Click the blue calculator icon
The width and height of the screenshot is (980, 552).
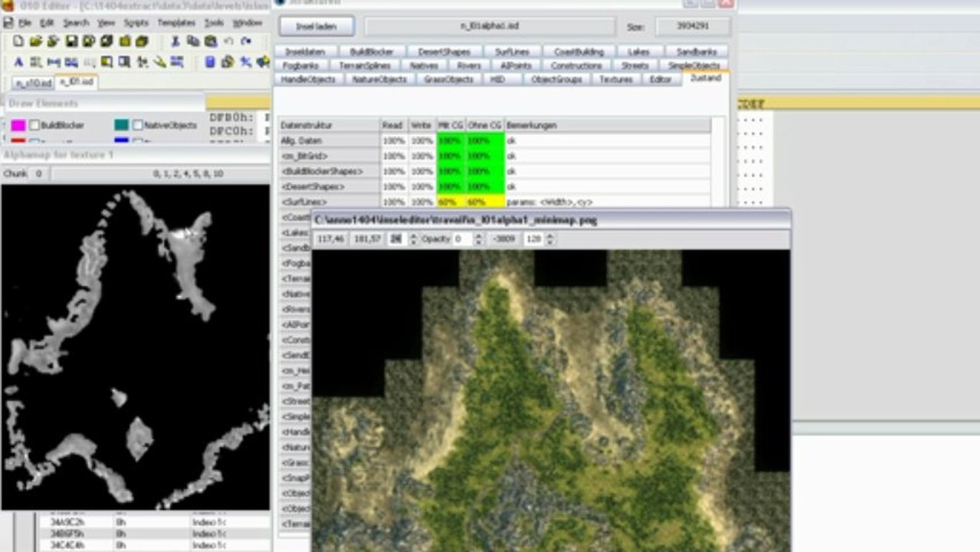click(210, 62)
